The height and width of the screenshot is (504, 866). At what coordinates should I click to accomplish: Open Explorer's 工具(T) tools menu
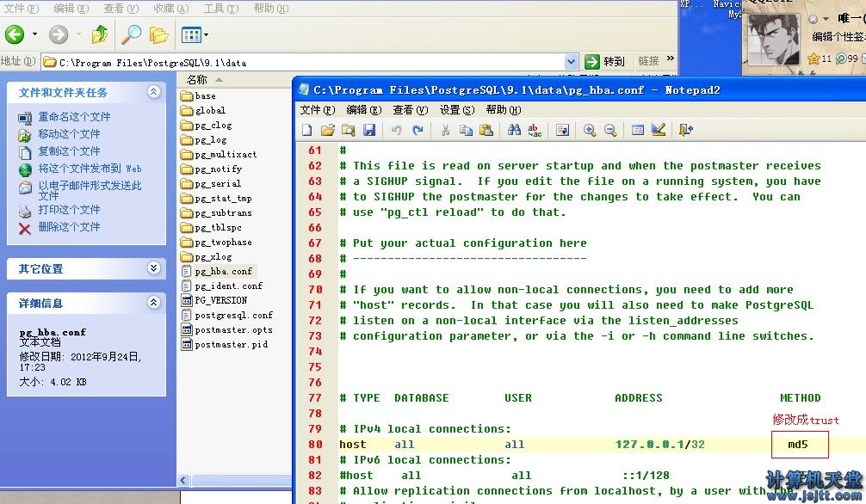coord(221,9)
